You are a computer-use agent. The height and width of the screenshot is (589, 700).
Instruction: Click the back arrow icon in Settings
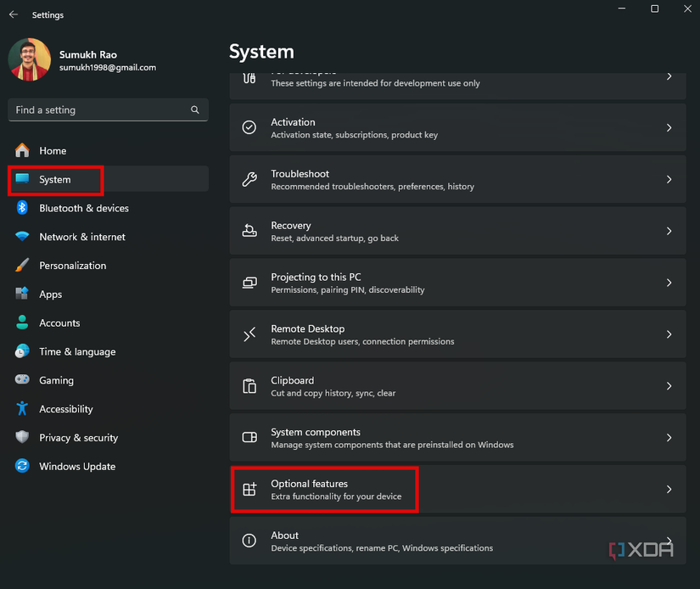click(x=14, y=14)
